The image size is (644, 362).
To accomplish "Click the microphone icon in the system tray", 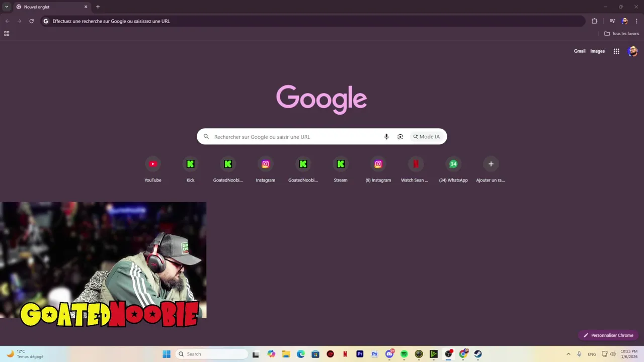I will click(580, 354).
